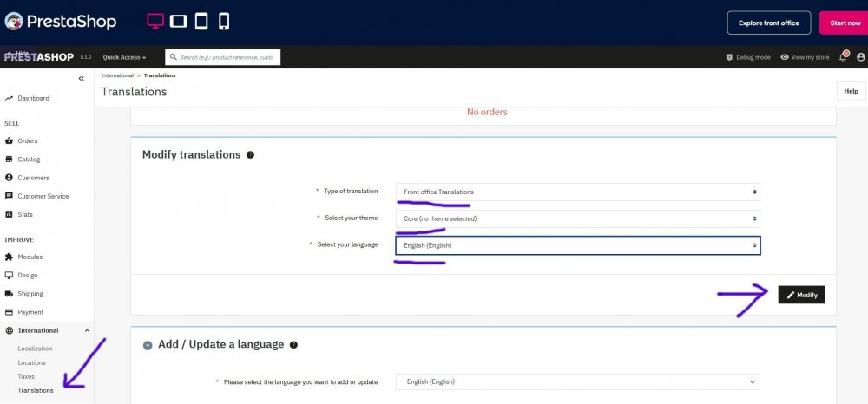The height and width of the screenshot is (404, 868).
Task: Click the Start now button
Action: (x=845, y=23)
